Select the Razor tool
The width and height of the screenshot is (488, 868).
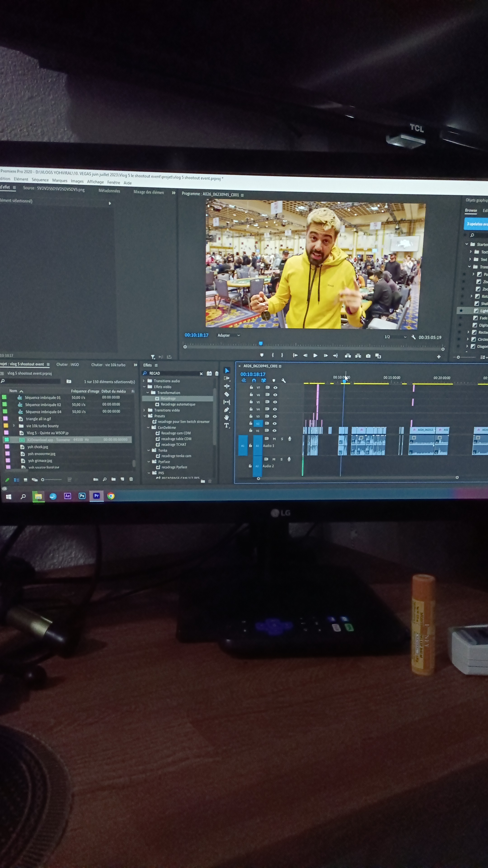pyautogui.click(x=227, y=394)
